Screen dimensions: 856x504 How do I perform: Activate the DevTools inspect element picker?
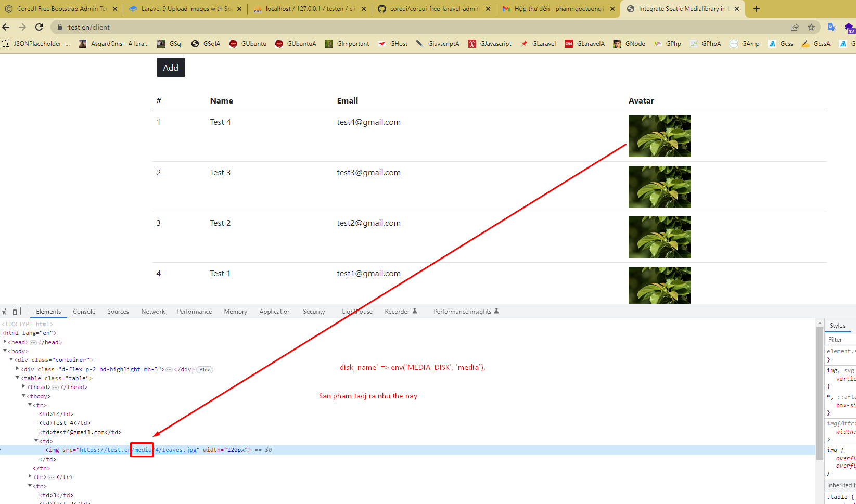point(3,311)
